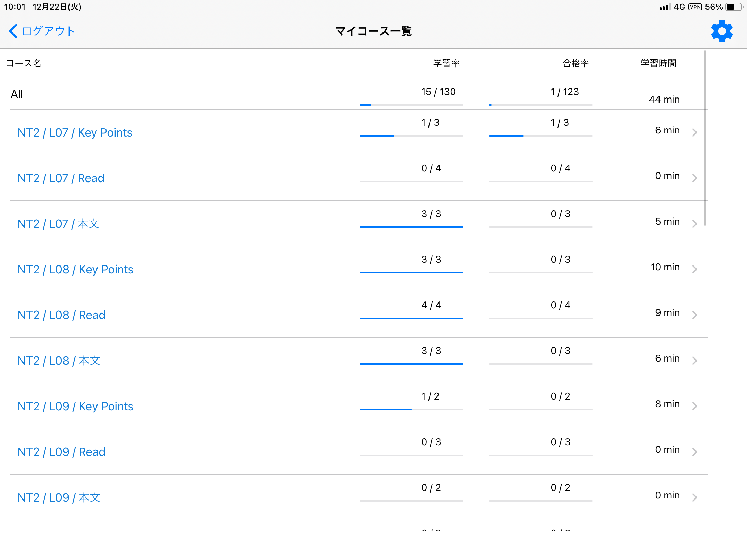The height and width of the screenshot is (560, 747).
Task: Click the back chevron beside ログアウト
Action: click(13, 31)
